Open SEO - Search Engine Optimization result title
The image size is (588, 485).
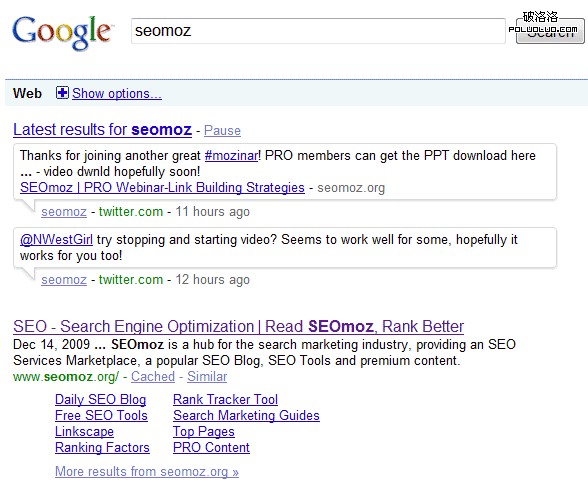click(x=238, y=327)
